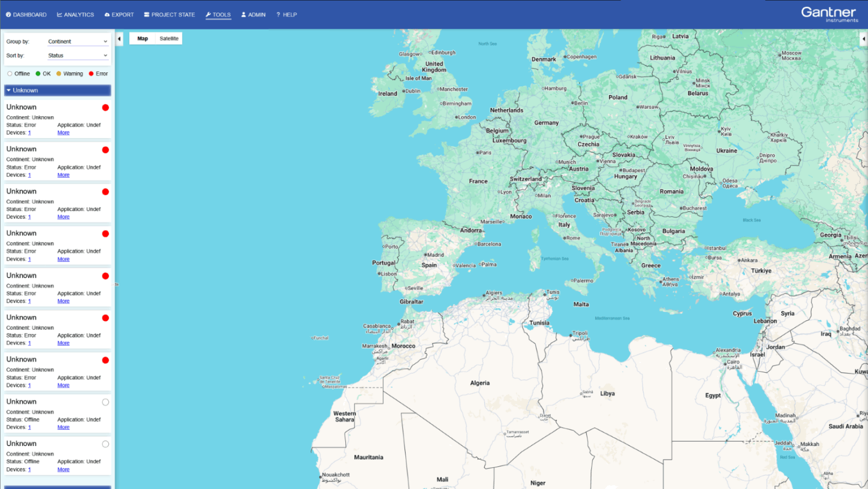Screen dimensions: 868x489
Task: Toggle the Error status filter
Action: coord(98,74)
